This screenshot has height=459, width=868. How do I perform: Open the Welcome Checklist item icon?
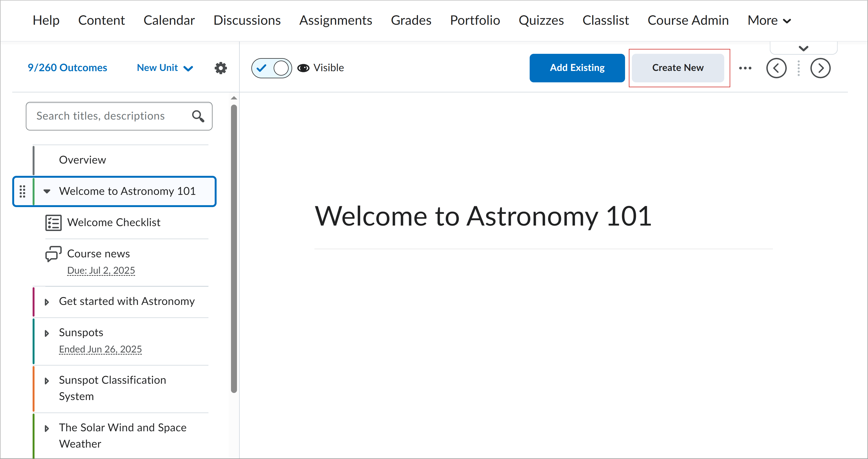pos(53,223)
